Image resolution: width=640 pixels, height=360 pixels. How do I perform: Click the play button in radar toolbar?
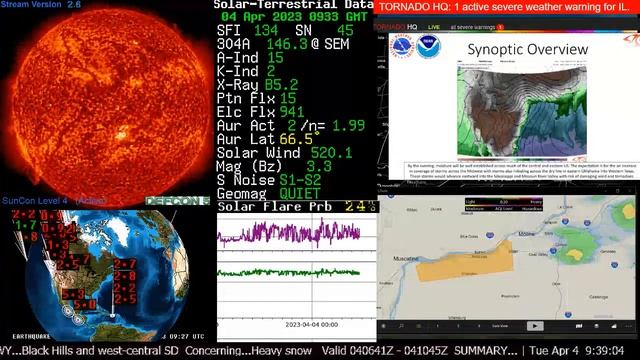click(x=535, y=326)
